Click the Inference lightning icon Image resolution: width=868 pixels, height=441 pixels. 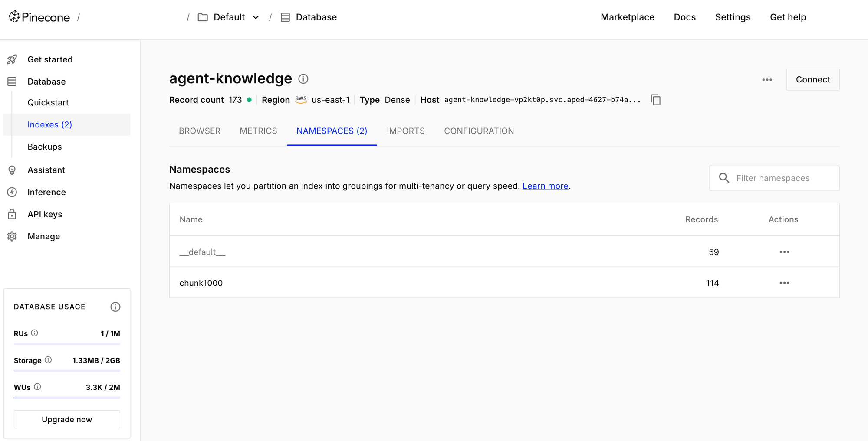[x=12, y=192]
